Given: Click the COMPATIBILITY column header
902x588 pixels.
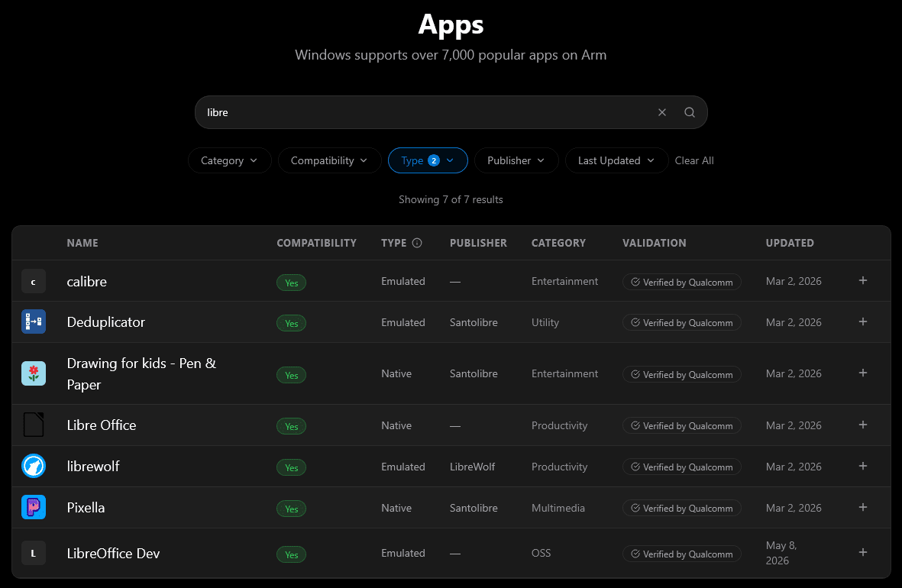Looking at the screenshot, I should 316,243.
